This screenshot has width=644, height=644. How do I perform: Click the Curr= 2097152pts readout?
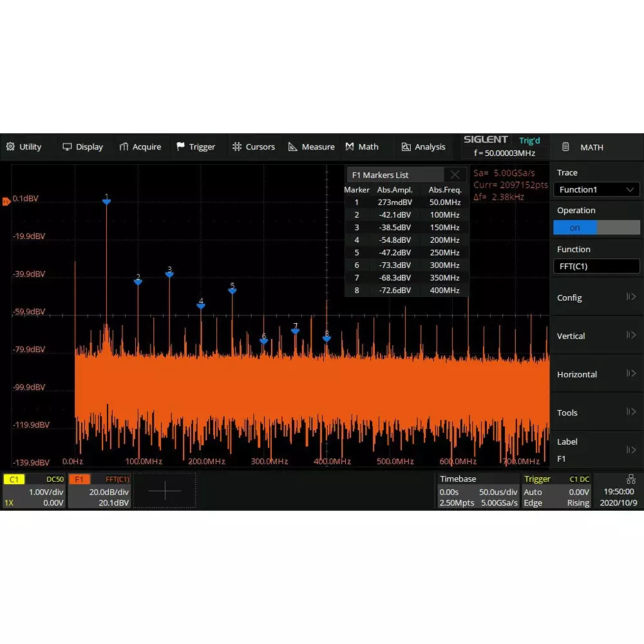pyautogui.click(x=511, y=185)
